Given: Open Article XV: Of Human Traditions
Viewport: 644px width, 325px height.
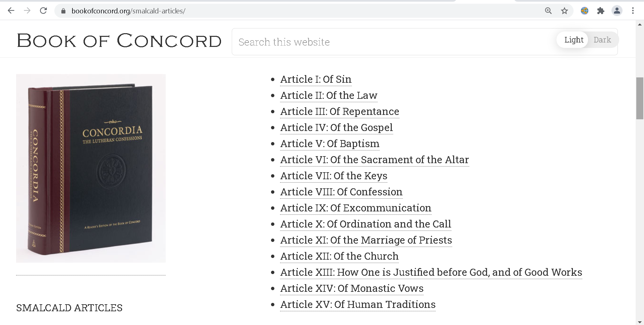Looking at the screenshot, I should pyautogui.click(x=358, y=304).
